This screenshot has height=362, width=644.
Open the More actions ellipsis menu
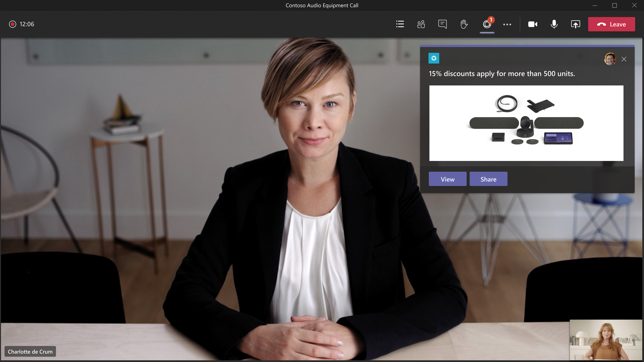(x=507, y=25)
